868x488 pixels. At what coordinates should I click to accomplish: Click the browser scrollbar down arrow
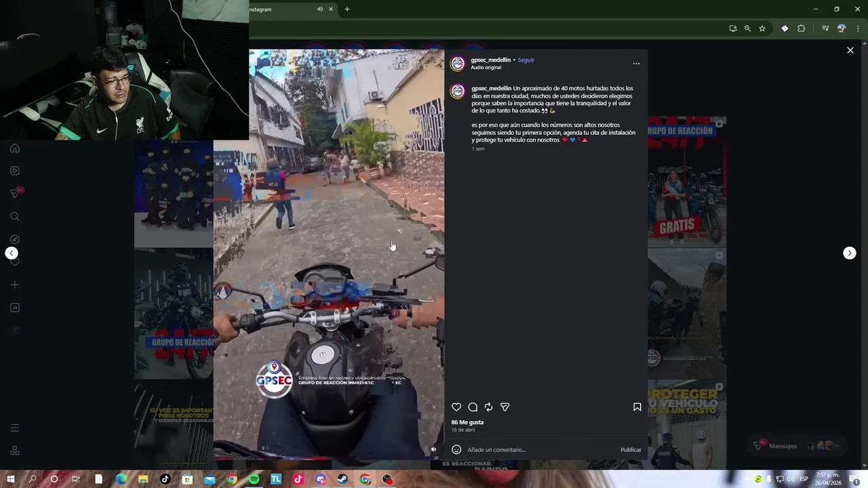tap(864, 466)
